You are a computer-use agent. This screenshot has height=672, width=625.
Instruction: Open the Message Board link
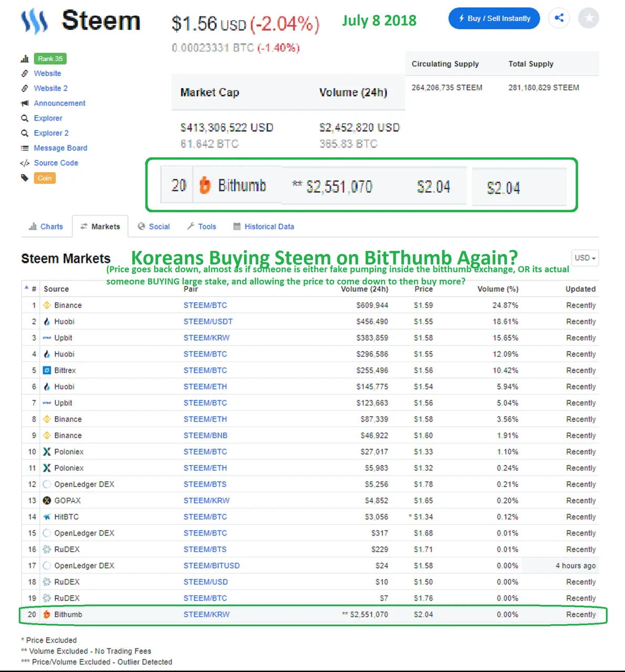(x=60, y=148)
